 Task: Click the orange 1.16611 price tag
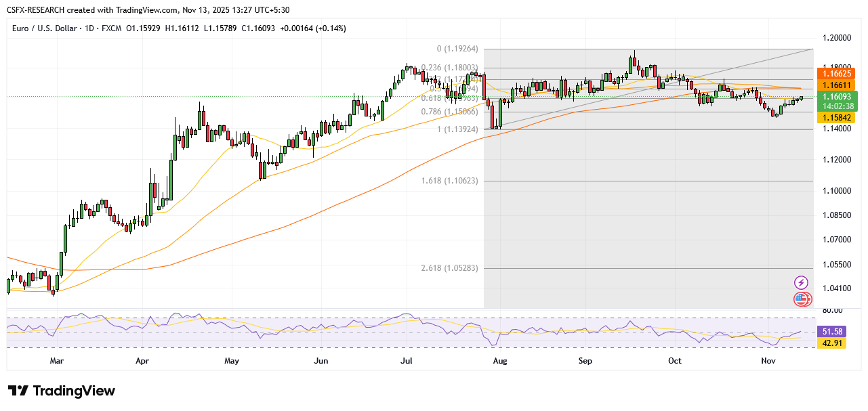839,85
